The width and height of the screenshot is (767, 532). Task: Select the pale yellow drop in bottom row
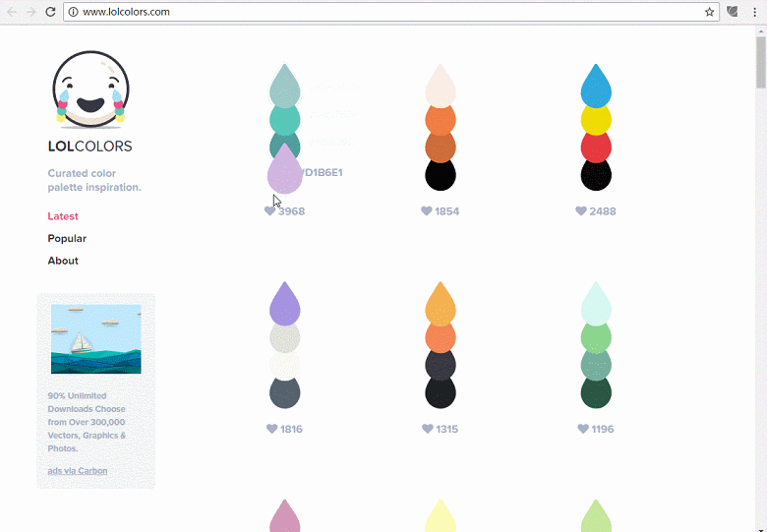(441, 517)
